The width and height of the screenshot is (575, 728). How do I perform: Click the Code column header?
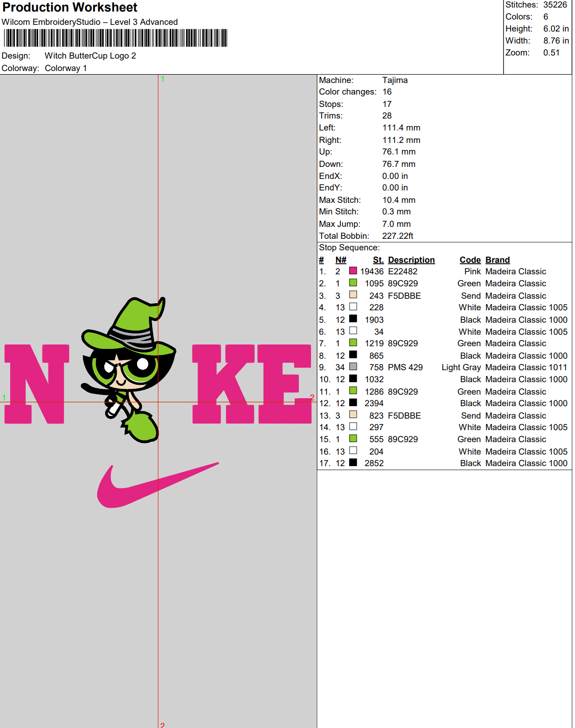click(x=470, y=260)
